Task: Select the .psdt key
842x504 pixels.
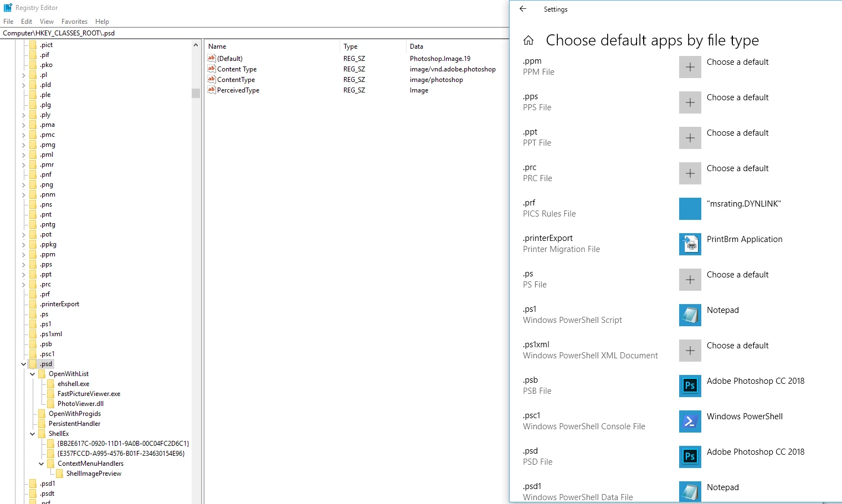Action: [x=47, y=493]
